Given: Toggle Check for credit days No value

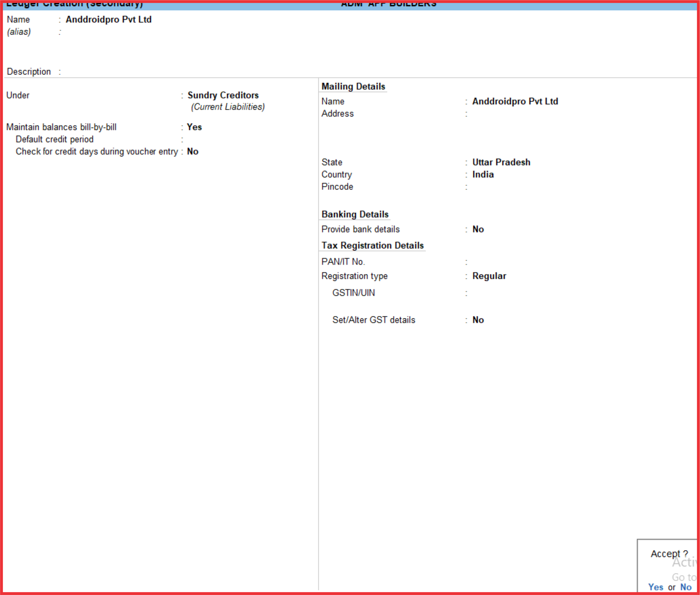Looking at the screenshot, I should tap(193, 152).
